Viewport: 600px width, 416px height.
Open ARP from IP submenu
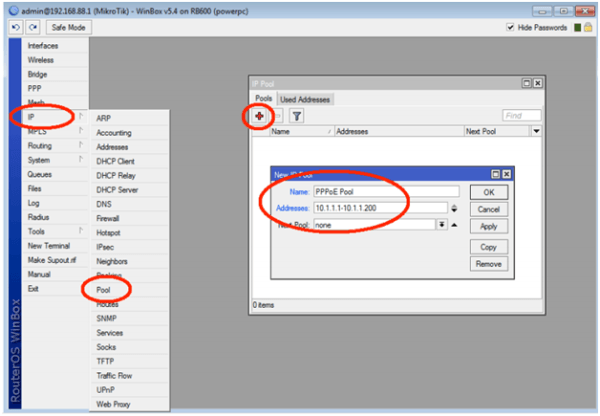coord(130,118)
